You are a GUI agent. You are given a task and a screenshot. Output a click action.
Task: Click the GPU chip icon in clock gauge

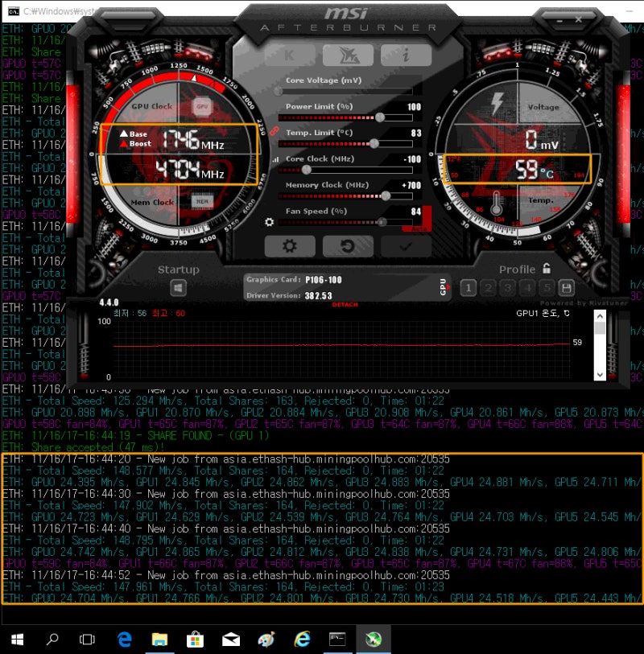(x=202, y=106)
